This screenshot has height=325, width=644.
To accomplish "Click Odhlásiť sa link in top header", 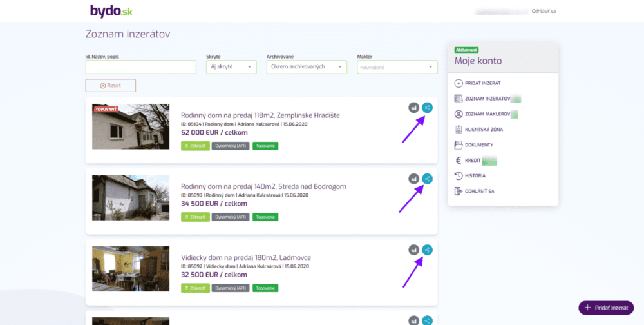I will (544, 11).
